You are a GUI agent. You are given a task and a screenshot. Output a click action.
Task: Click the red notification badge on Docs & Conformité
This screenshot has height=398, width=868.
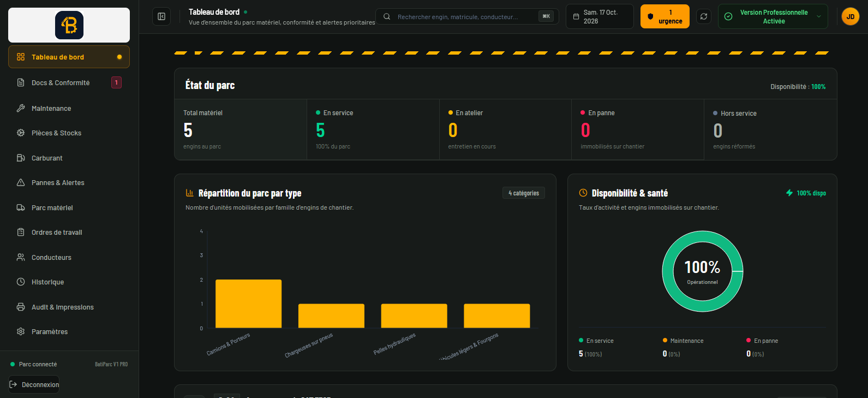click(x=116, y=82)
